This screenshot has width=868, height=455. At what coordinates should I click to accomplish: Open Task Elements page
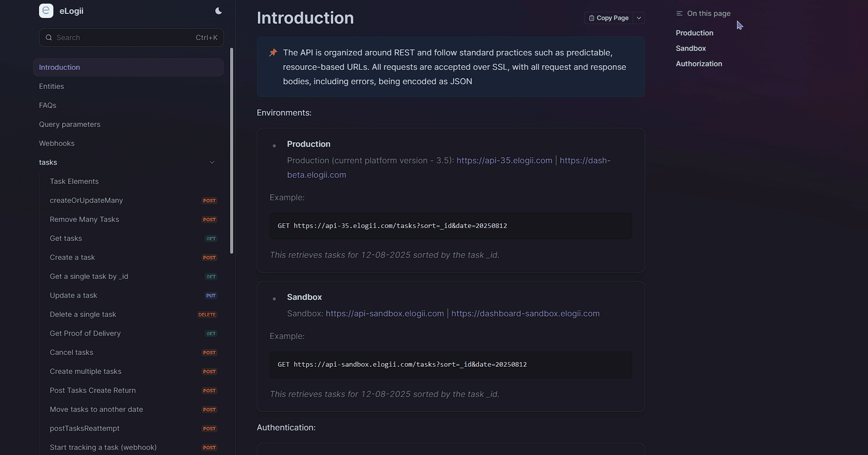[x=74, y=181]
